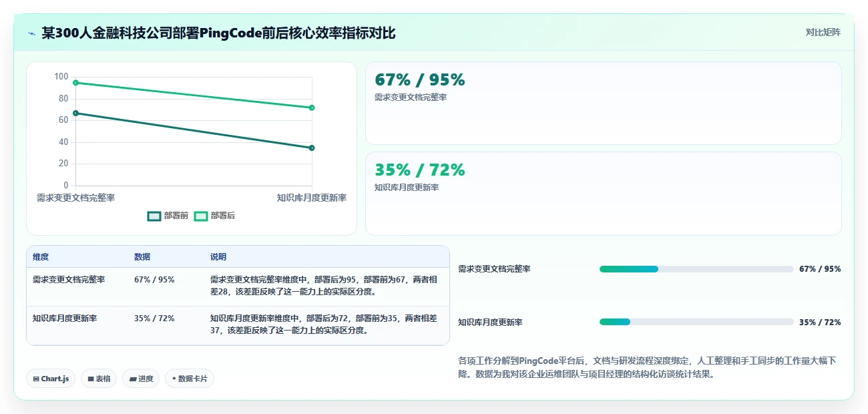Click the x-axis label 知识库月度更新率
Screen dimensions: 868x414
pyautogui.click(x=312, y=198)
